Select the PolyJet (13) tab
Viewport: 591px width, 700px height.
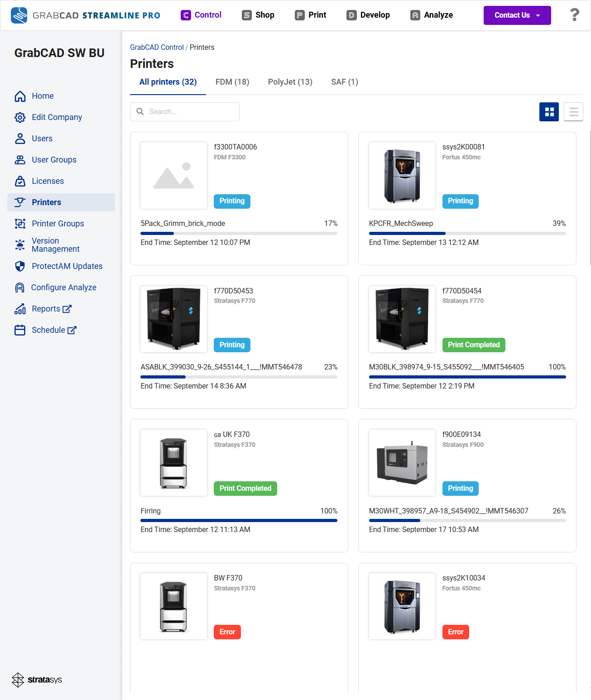point(290,82)
